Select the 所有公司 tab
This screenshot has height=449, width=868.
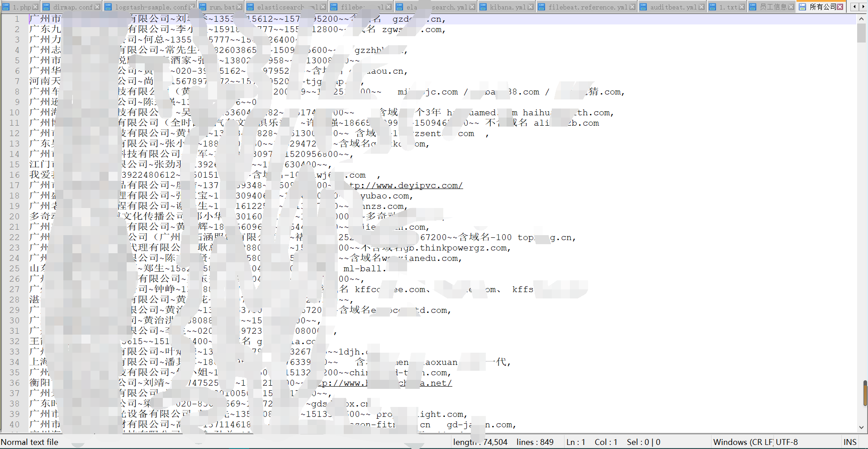pos(821,7)
